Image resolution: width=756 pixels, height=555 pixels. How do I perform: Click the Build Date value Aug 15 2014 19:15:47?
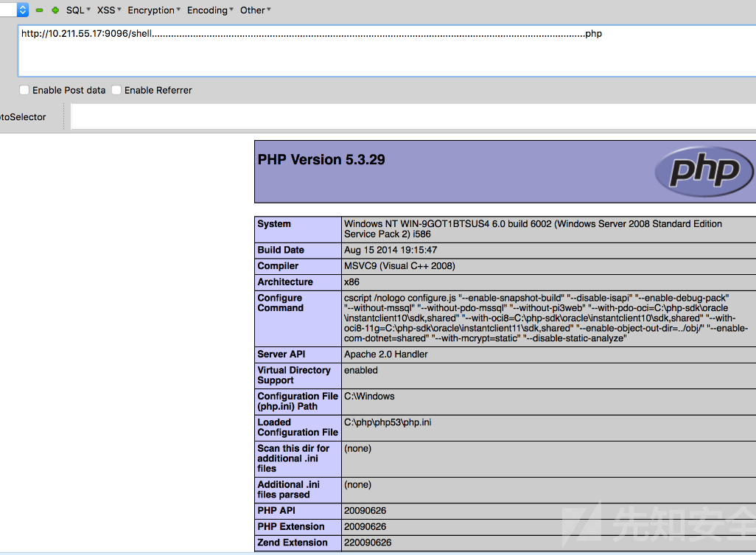[391, 250]
